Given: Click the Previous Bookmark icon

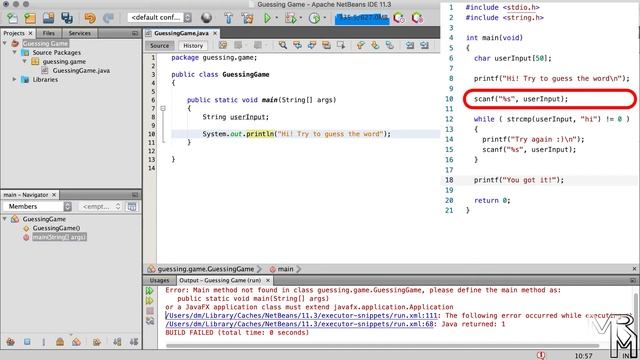Looking at the screenshot, I should (x=360, y=45).
